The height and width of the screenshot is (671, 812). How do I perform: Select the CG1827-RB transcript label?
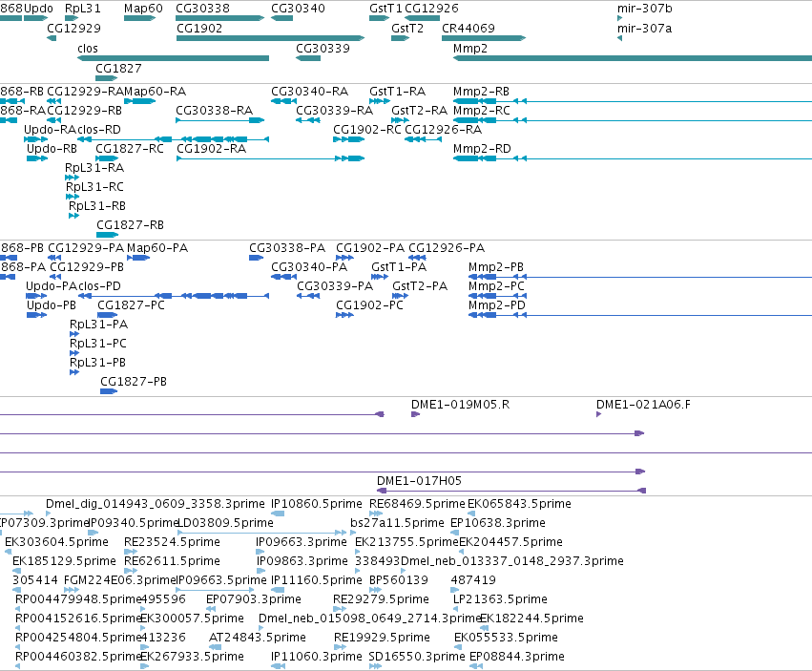pos(131,225)
